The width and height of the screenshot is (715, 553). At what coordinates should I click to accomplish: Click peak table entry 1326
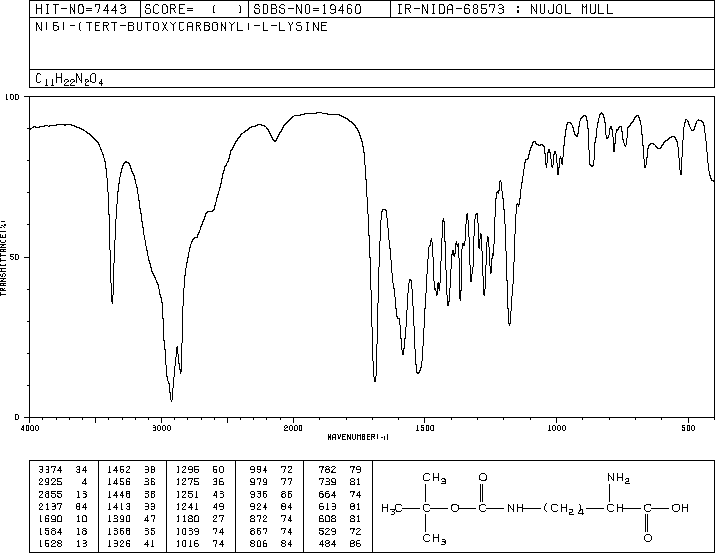coord(131,543)
